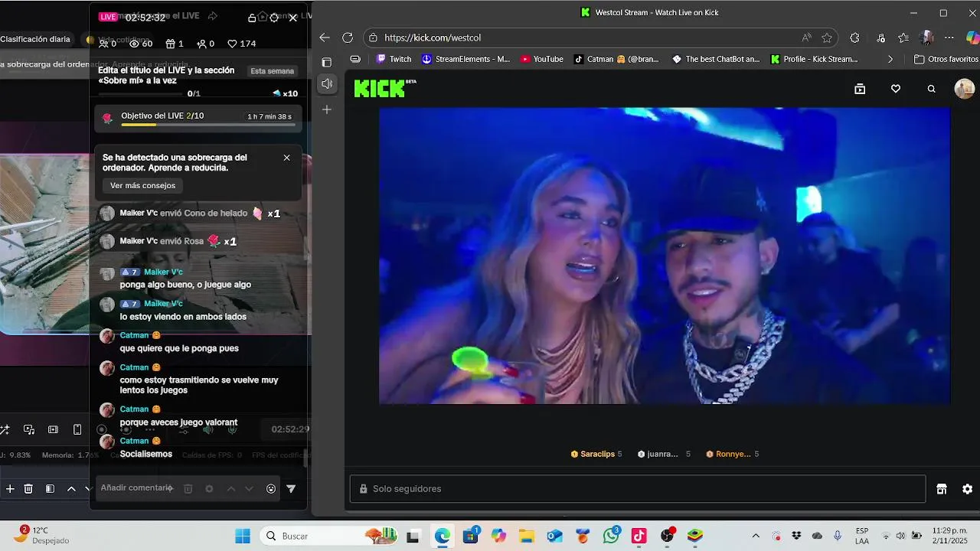Click the plus add icon in studio bottom bar
The image size is (980, 551).
tap(10, 489)
